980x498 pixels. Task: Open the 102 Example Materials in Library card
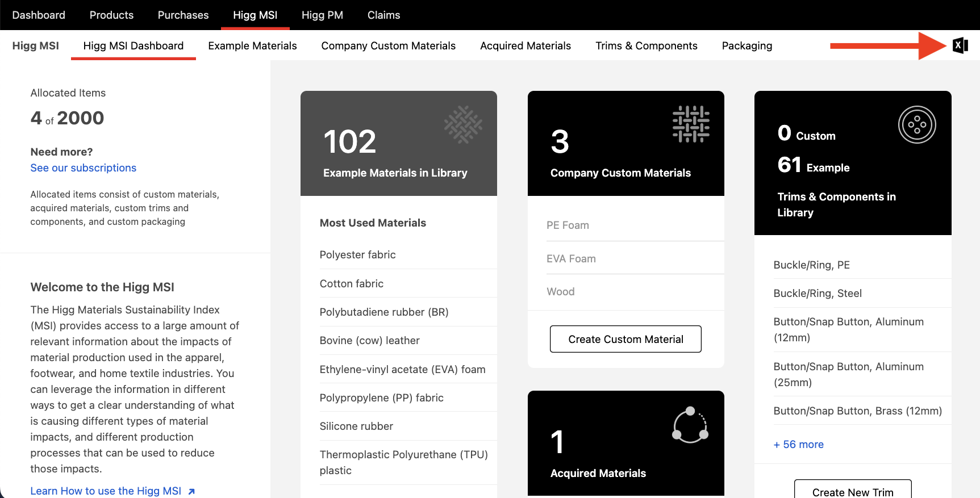click(x=399, y=143)
